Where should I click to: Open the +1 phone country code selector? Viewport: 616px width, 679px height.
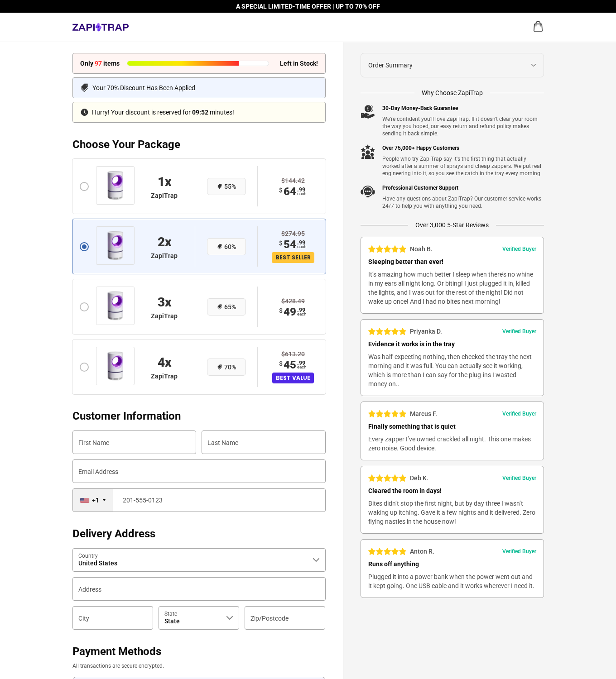(x=93, y=500)
